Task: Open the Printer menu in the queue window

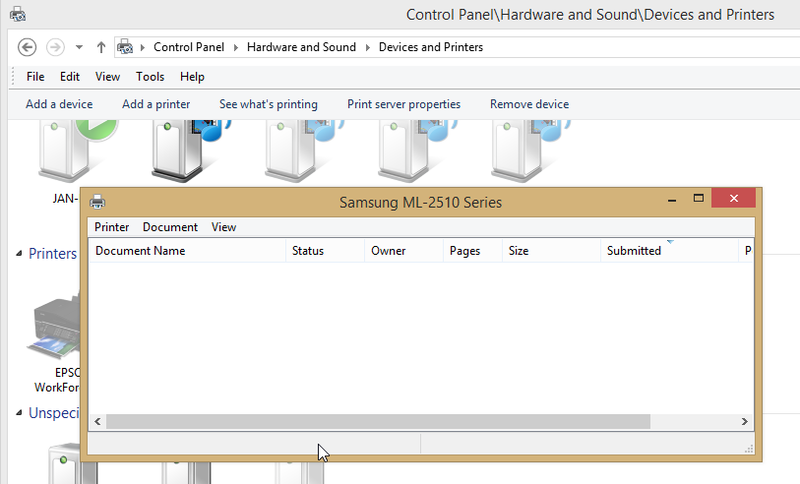Action: [111, 227]
